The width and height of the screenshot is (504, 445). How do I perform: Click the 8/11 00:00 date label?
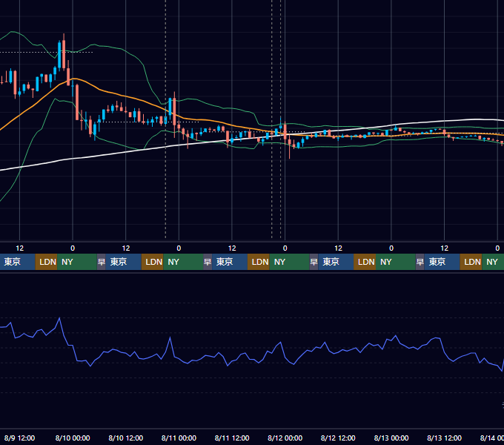pos(179,438)
